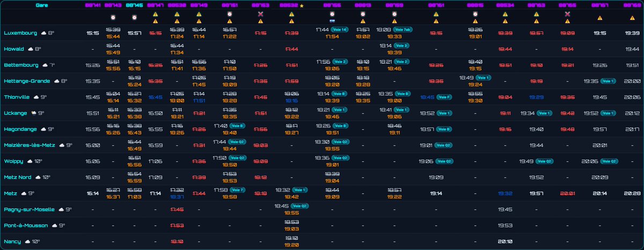Select the Woippy station name
Image resolution: width=644 pixels, height=250 pixels.
tap(13, 161)
